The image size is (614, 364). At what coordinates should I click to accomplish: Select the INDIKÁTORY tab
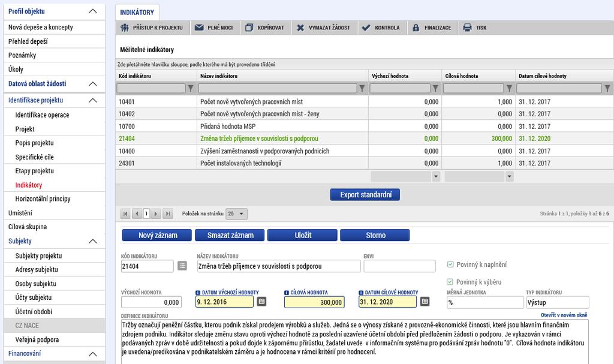(137, 13)
